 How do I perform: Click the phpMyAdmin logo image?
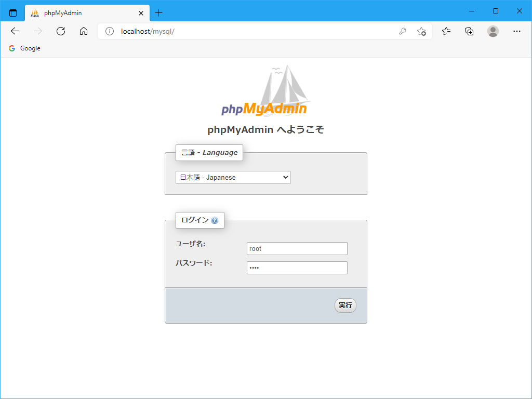(265, 90)
